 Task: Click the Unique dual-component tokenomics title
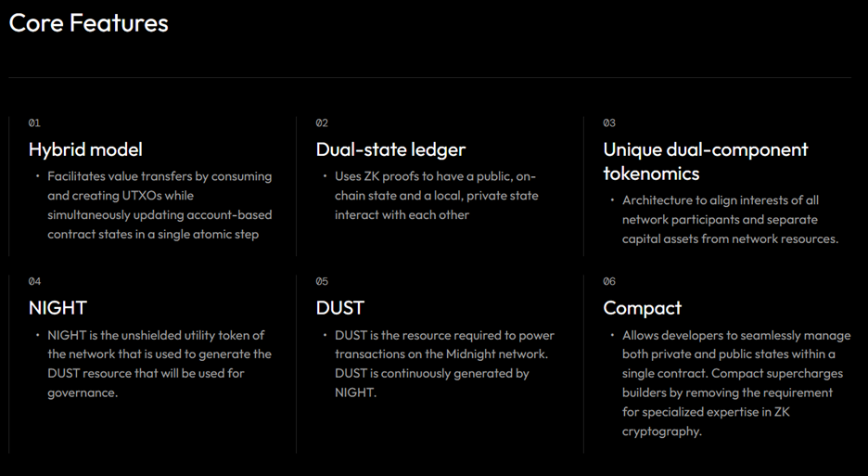[705, 161]
